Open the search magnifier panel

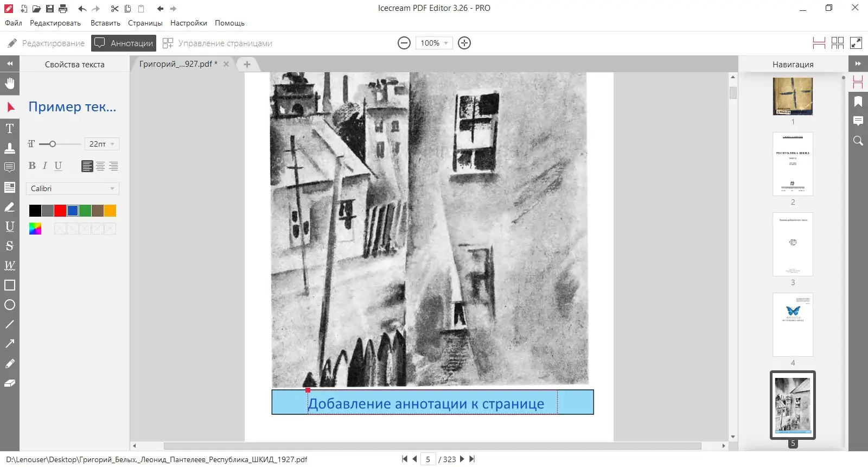tap(858, 141)
